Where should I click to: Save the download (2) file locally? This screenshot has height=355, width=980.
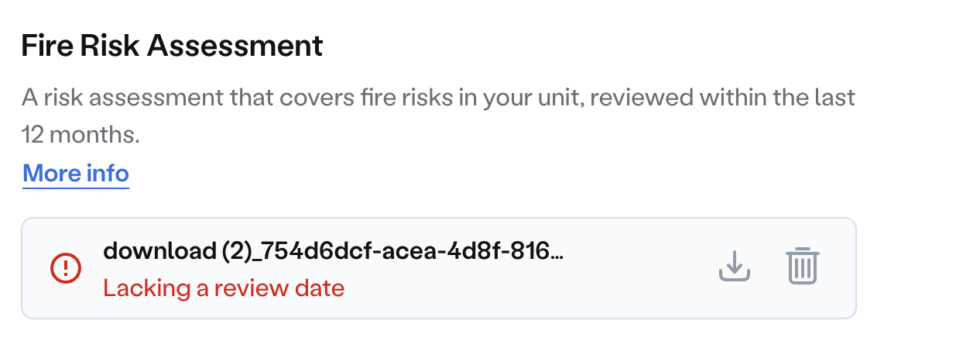pyautogui.click(x=735, y=267)
